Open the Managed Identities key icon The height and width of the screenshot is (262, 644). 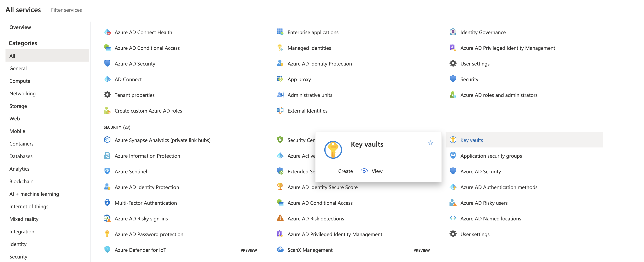coord(280,48)
